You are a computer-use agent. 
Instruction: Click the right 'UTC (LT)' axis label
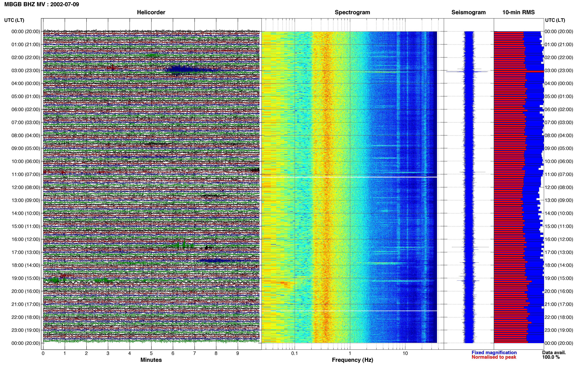click(x=555, y=20)
